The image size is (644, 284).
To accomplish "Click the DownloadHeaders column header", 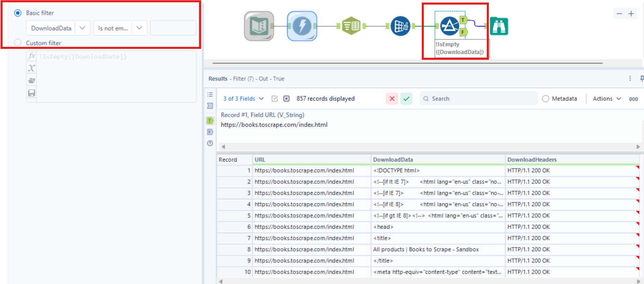I will [x=532, y=160].
